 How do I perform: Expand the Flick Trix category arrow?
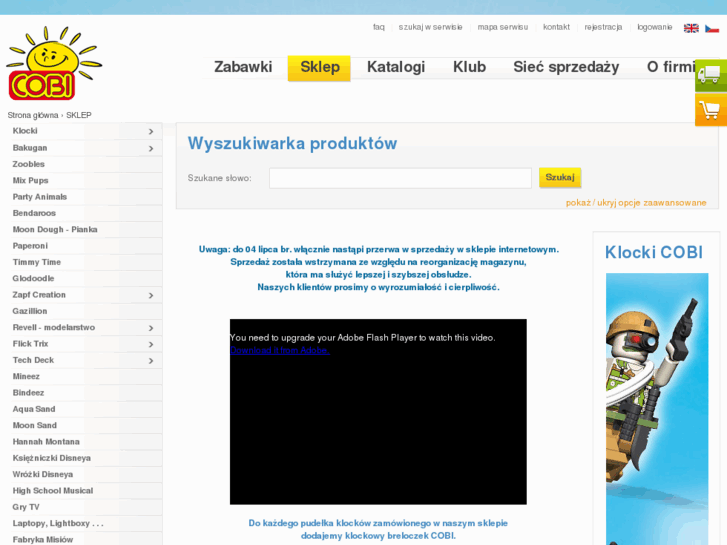coord(151,344)
